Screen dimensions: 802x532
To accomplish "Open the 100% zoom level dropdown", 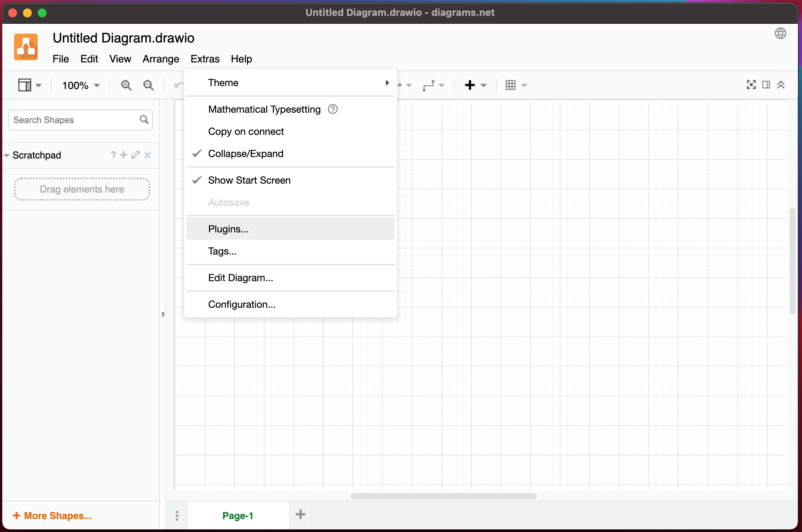I will 80,85.
